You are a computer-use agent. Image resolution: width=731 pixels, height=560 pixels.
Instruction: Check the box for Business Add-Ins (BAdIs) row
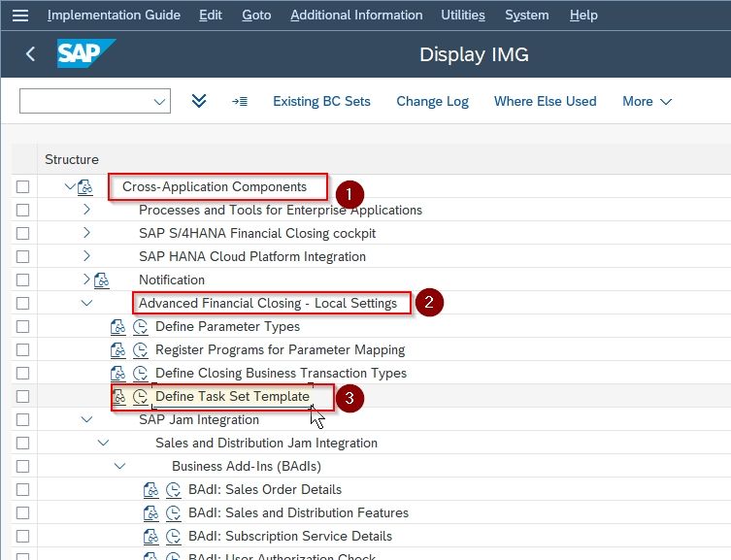click(x=23, y=467)
